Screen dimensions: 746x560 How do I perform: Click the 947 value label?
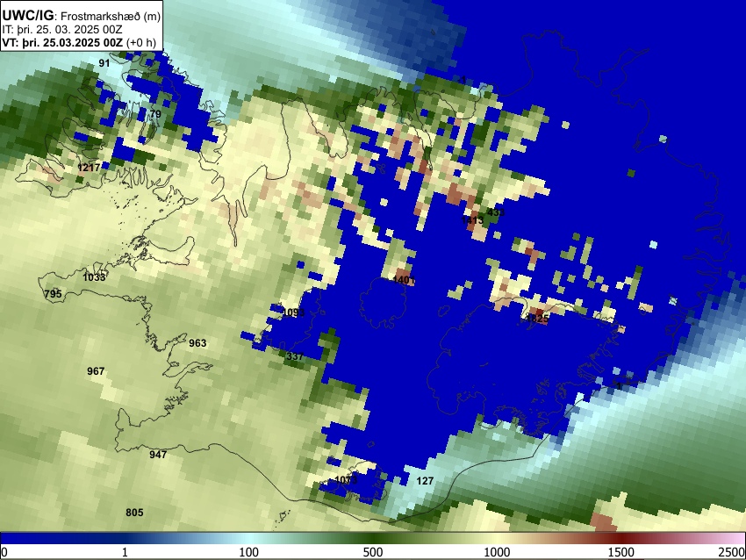point(158,455)
